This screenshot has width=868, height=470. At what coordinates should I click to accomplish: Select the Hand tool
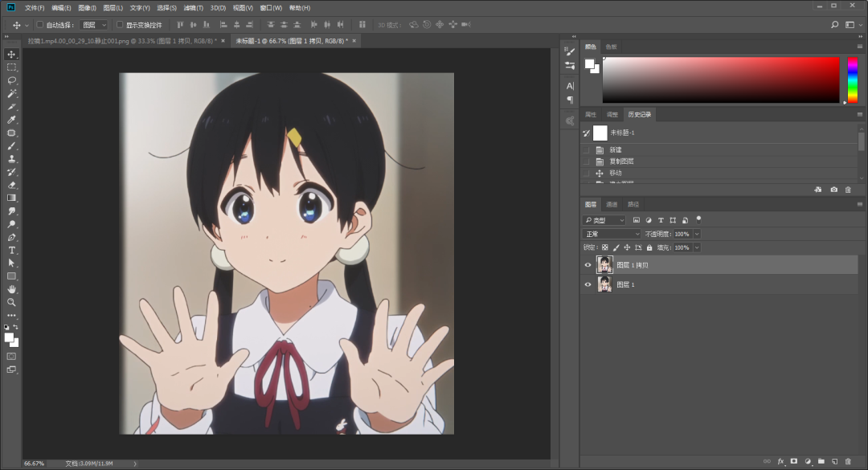11,289
